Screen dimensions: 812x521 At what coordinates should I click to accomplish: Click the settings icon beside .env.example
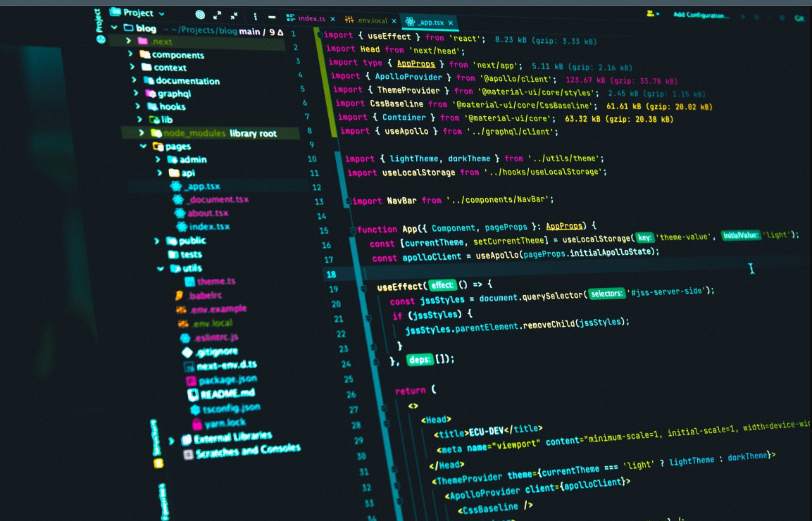(x=181, y=310)
